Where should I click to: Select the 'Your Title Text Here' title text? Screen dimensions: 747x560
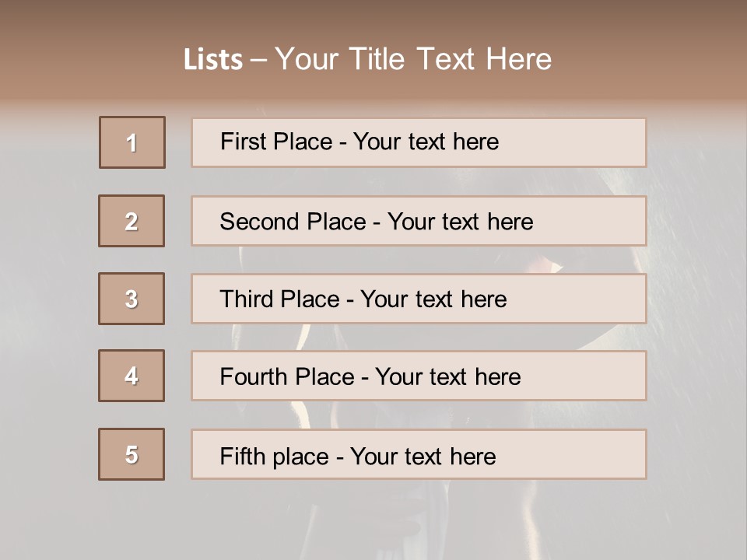[413, 60]
